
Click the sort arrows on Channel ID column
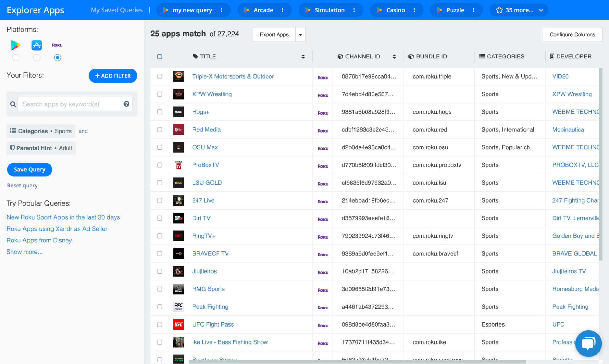(x=394, y=57)
